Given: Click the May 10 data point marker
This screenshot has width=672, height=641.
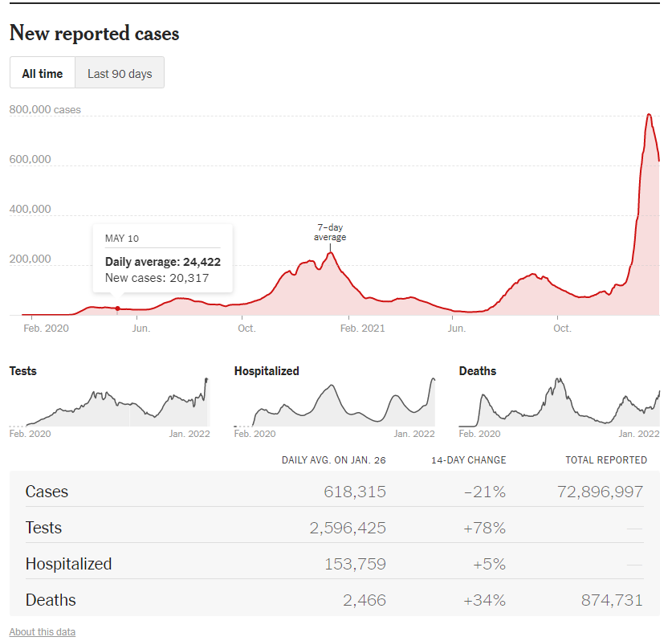Looking at the screenshot, I should click(118, 308).
